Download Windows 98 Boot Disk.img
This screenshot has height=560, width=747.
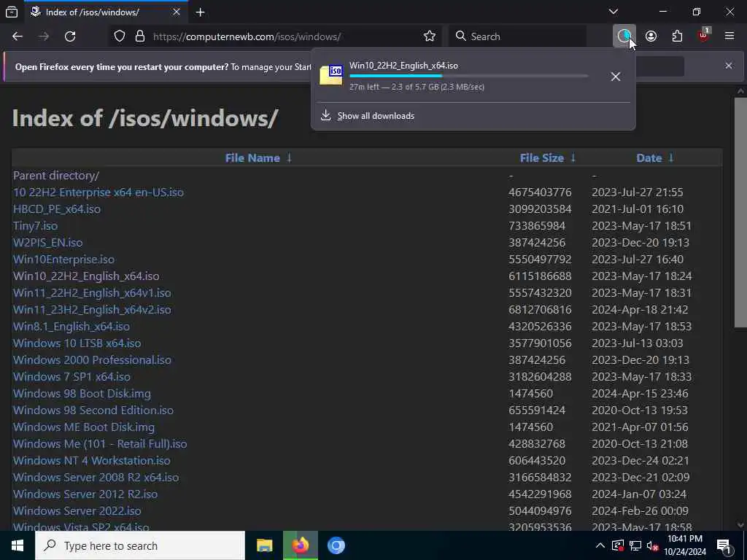(x=82, y=393)
